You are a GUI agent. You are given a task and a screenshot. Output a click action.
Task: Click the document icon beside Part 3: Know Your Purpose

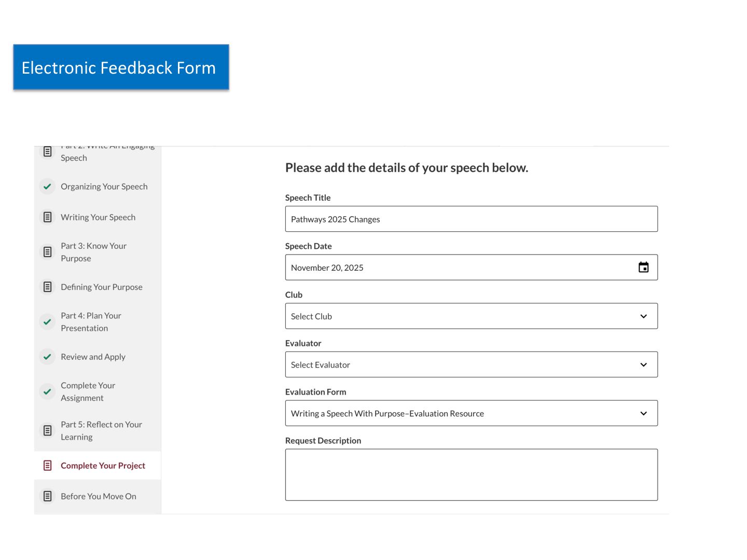click(x=48, y=252)
